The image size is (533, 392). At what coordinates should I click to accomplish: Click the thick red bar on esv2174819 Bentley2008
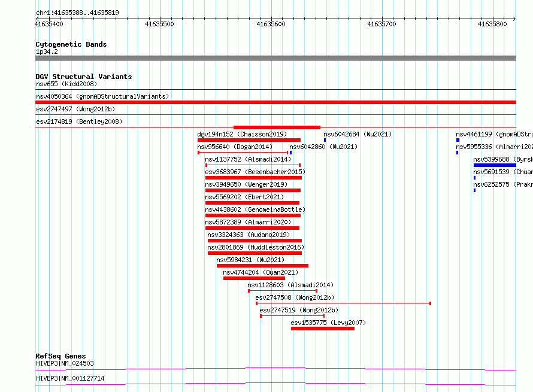[x=277, y=127]
